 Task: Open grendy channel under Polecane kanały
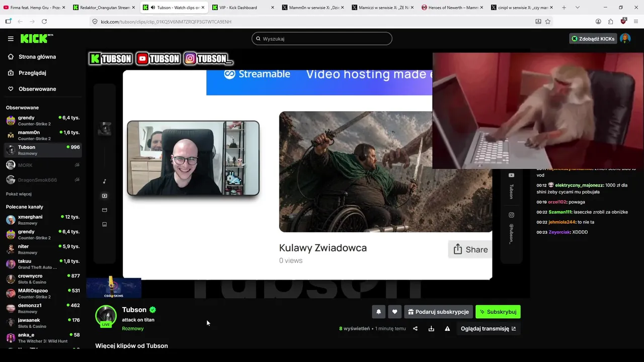[x=43, y=234]
